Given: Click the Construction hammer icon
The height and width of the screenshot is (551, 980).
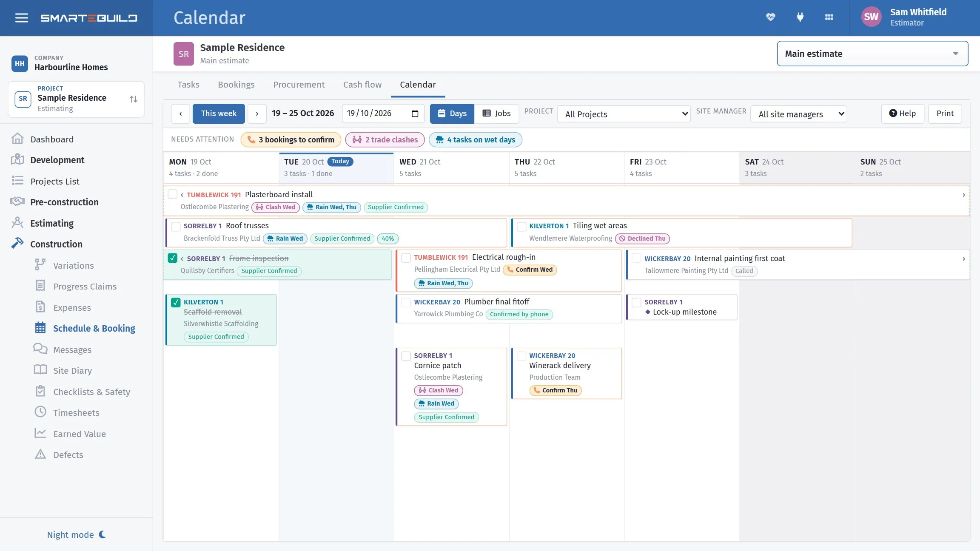Looking at the screenshot, I should (17, 244).
